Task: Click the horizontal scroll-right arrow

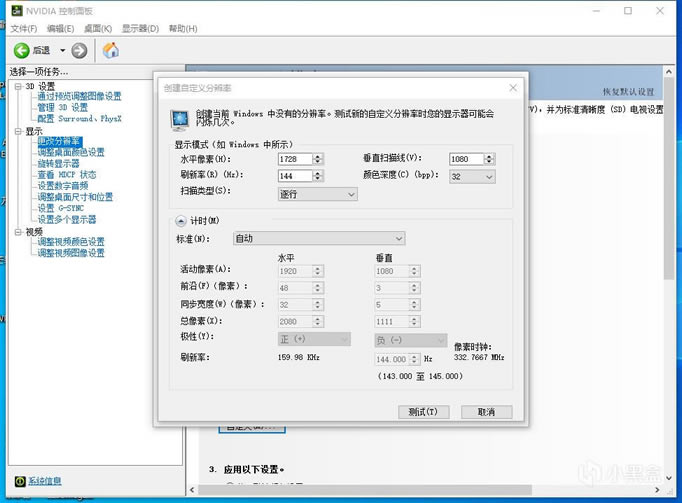Action: pos(657,490)
